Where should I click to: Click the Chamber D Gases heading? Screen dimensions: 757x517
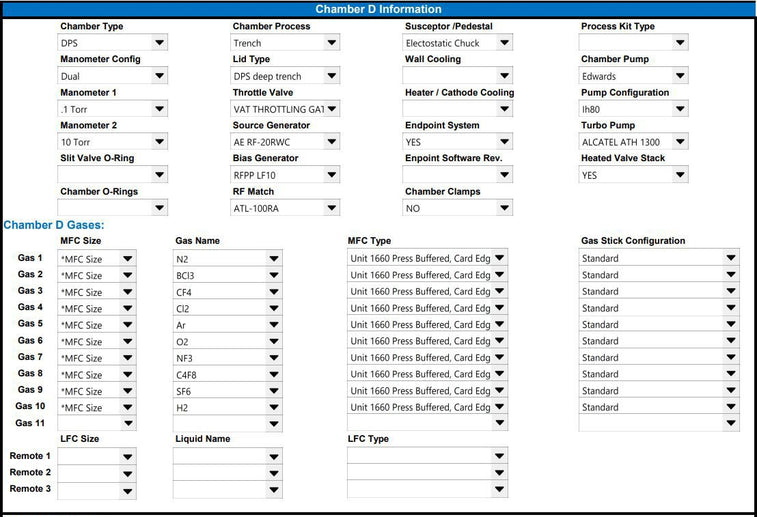54,225
